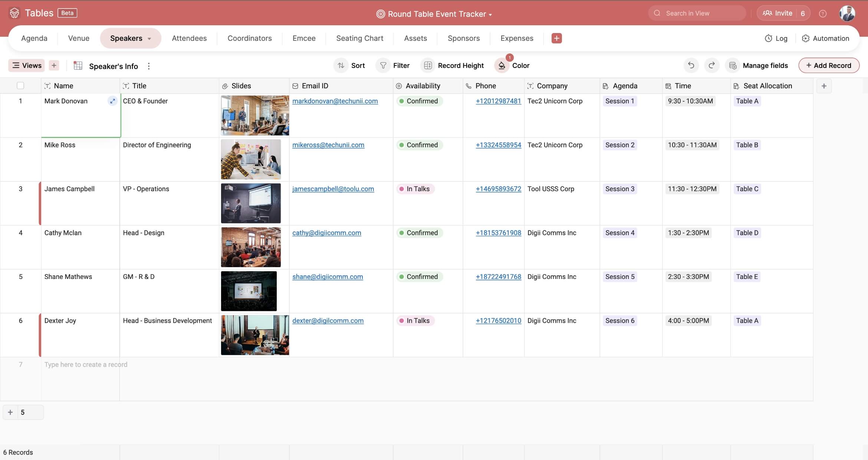
Task: Open the Expenses tab
Action: 517,38
